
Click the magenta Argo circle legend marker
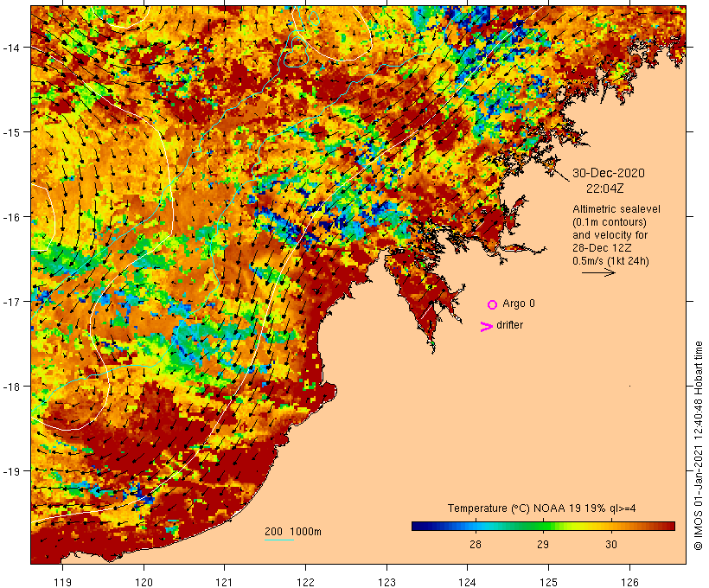[x=493, y=304]
